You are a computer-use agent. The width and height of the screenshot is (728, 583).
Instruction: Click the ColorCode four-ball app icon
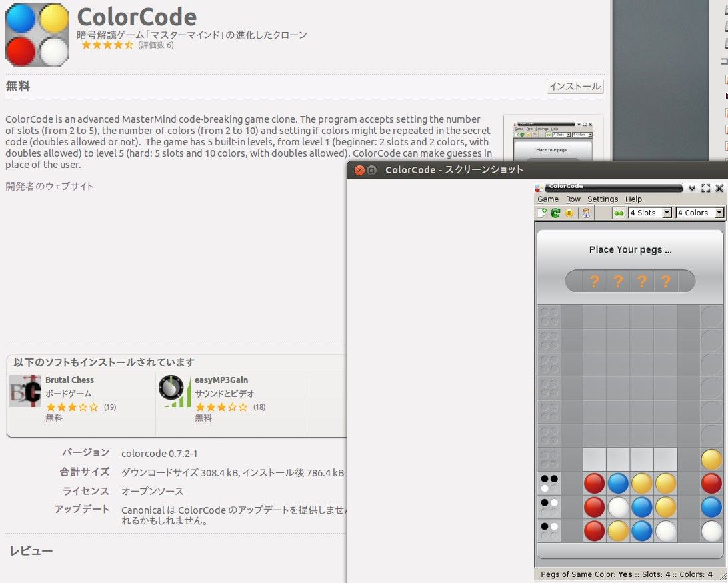(x=37, y=35)
